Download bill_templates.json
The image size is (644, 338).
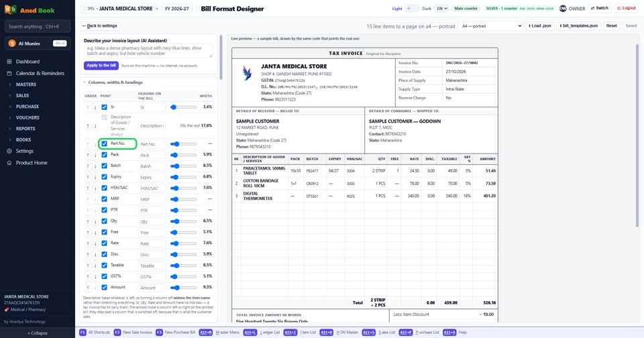point(579,26)
